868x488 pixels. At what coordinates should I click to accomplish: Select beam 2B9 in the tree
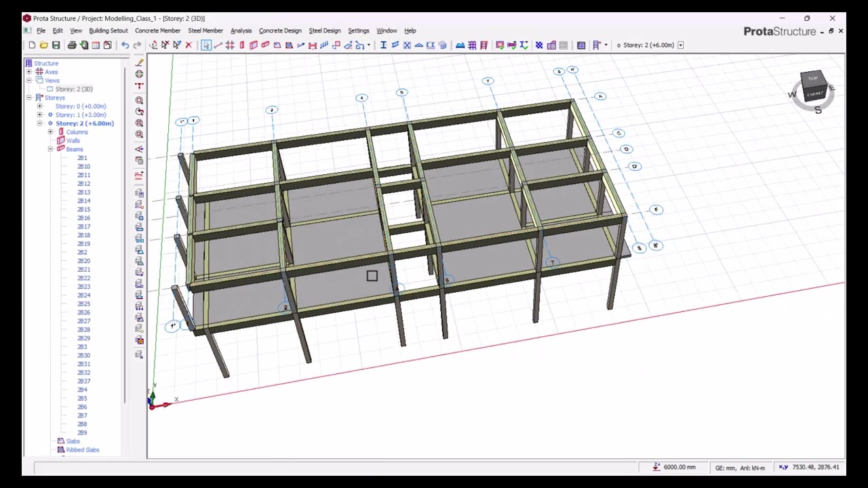(82, 432)
